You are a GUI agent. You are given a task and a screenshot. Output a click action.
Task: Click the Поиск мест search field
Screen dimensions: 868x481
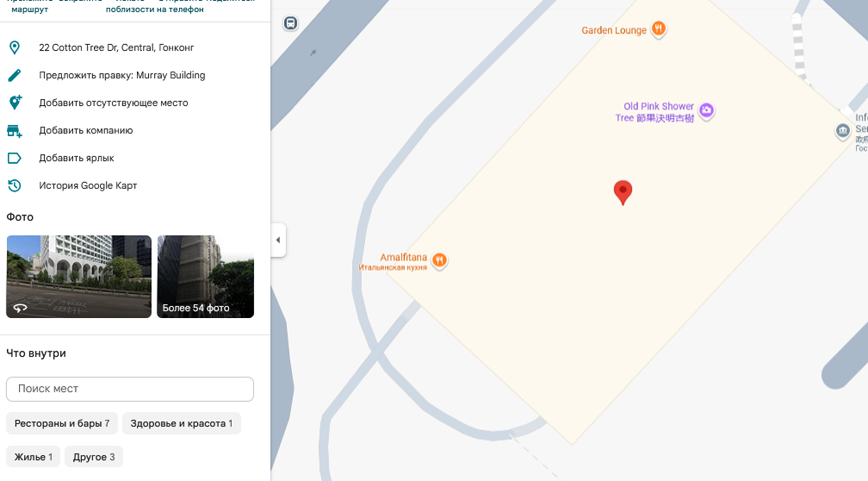click(130, 389)
